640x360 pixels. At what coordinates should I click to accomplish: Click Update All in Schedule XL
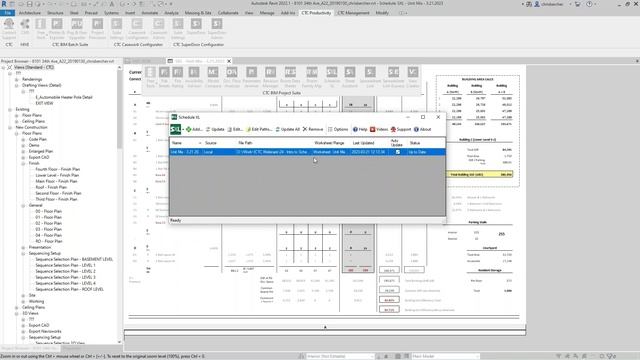point(288,129)
